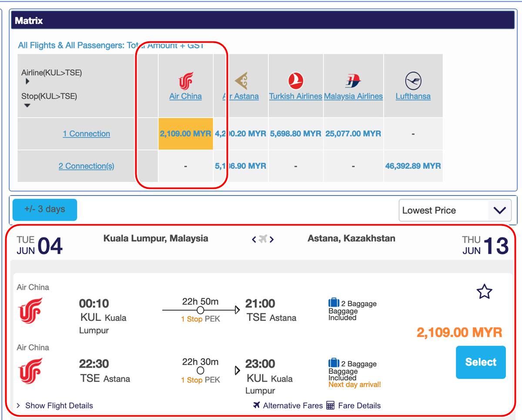Click the Matrix section header

click(262, 20)
